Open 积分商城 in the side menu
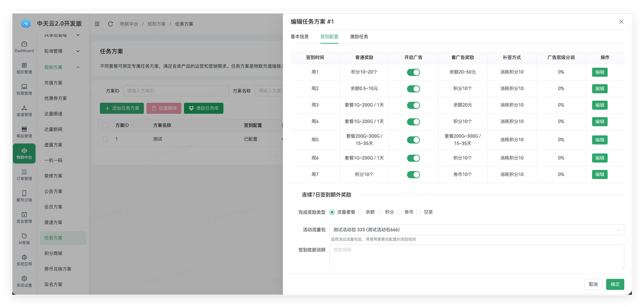This screenshot has width=644, height=307. click(x=63, y=254)
